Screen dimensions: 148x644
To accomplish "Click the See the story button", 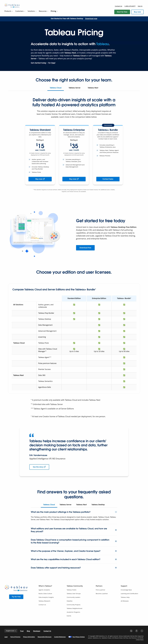I will pyautogui.click(x=39, y=467).
